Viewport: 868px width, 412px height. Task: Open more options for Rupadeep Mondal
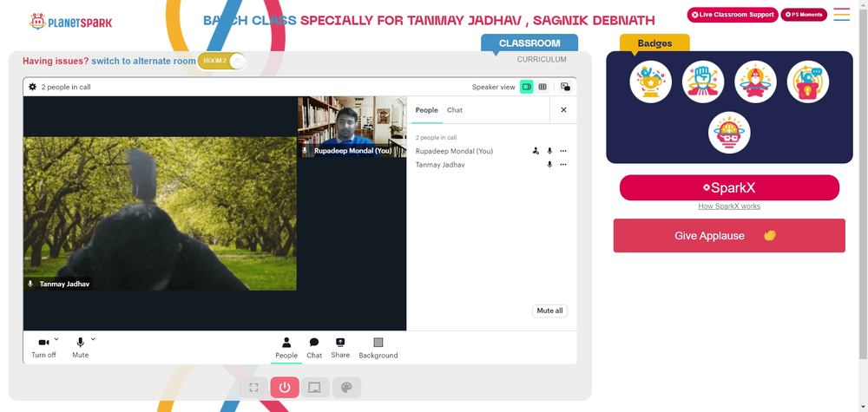pyautogui.click(x=563, y=151)
